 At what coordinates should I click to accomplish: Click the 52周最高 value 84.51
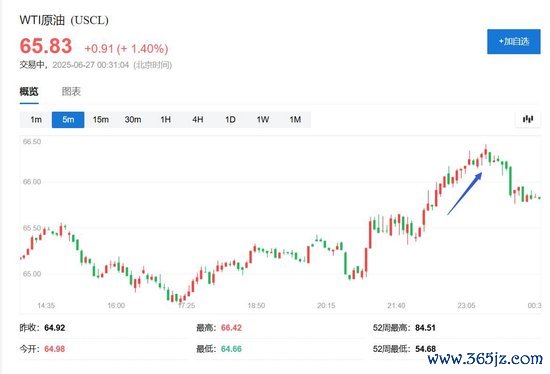point(425,328)
